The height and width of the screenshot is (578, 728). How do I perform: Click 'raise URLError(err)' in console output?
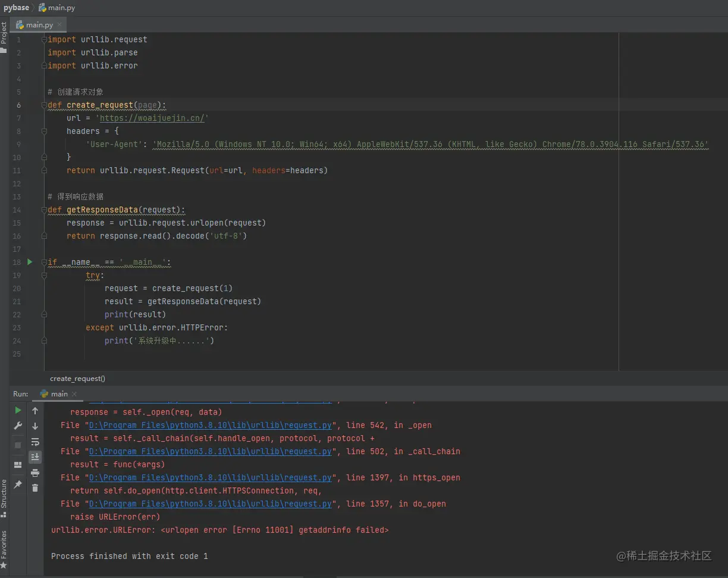pos(115,517)
